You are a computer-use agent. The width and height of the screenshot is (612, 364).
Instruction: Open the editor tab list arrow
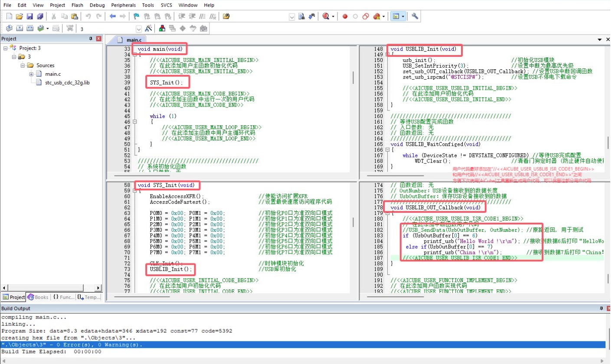coord(601,39)
